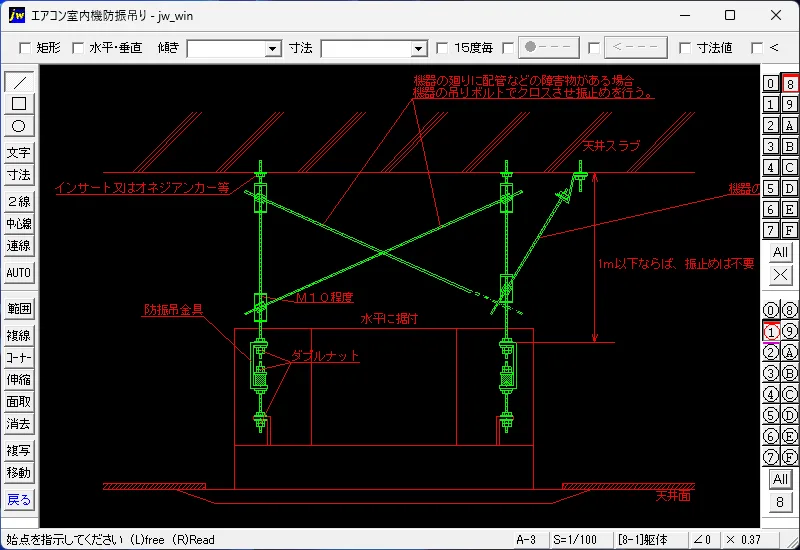Image resolution: width=800 pixels, height=550 pixels.
Task: Choose the 消去 erase tool
Action: point(19,424)
